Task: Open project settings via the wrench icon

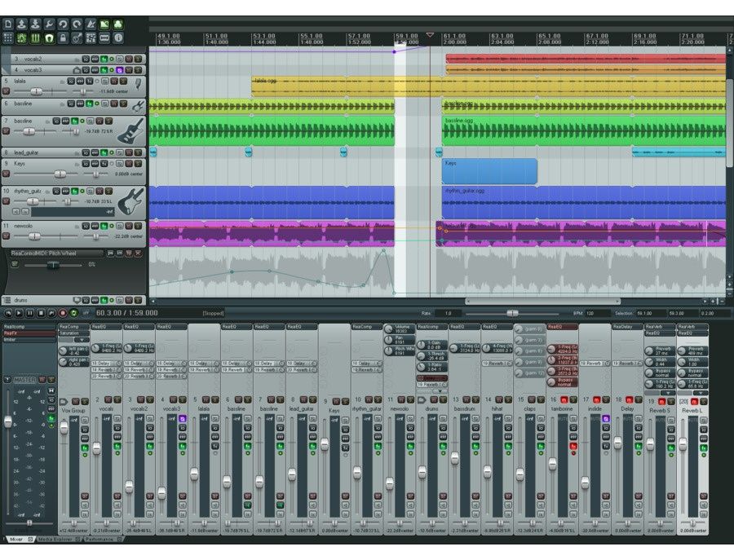Action: point(50,24)
